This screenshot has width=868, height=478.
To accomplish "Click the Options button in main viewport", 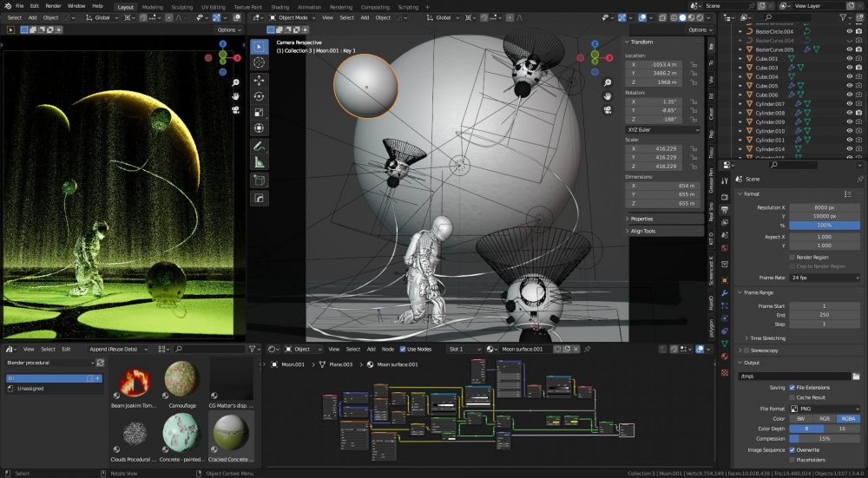I will [x=700, y=29].
